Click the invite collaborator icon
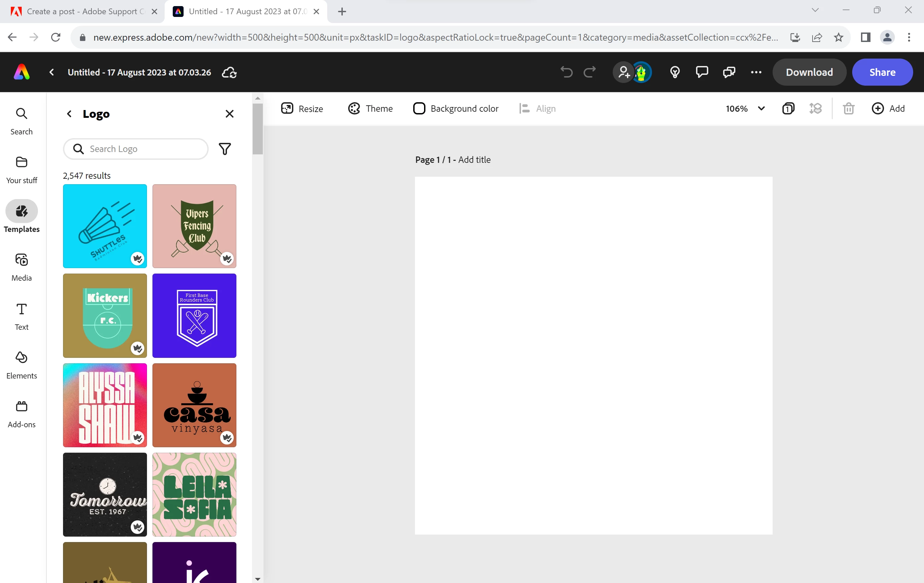The height and width of the screenshot is (583, 924). [624, 72]
